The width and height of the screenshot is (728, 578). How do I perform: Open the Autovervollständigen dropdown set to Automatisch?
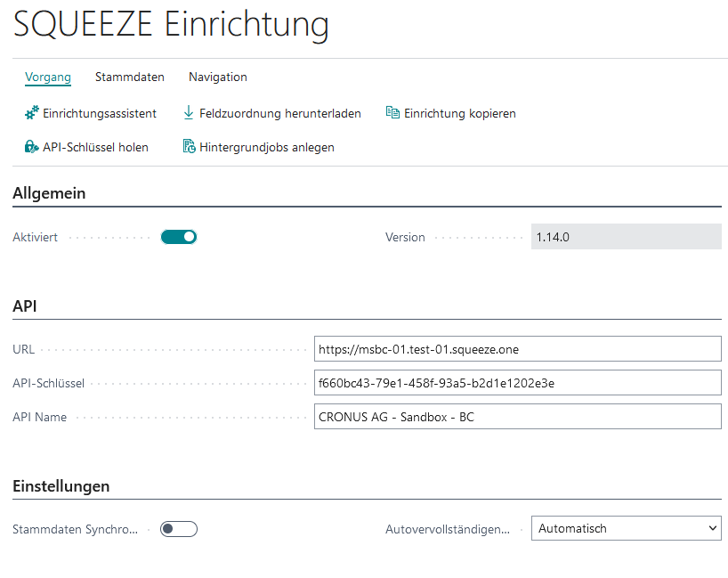pyautogui.click(x=626, y=529)
